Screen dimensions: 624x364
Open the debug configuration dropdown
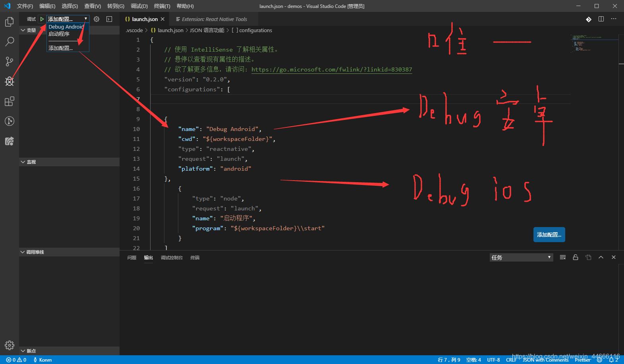(x=68, y=19)
